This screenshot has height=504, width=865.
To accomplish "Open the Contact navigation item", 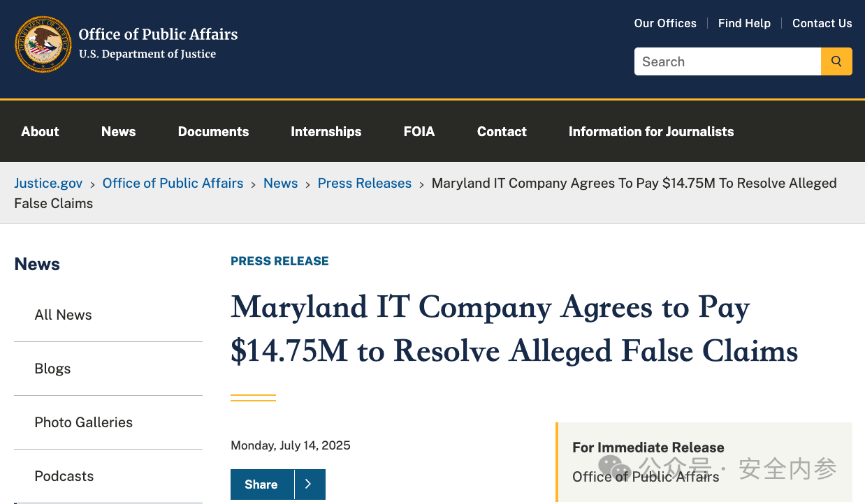I will (x=502, y=131).
